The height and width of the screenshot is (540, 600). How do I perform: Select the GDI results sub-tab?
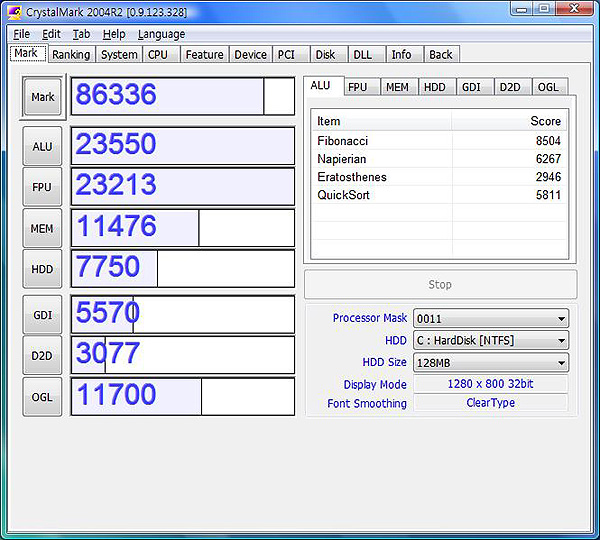475,87
